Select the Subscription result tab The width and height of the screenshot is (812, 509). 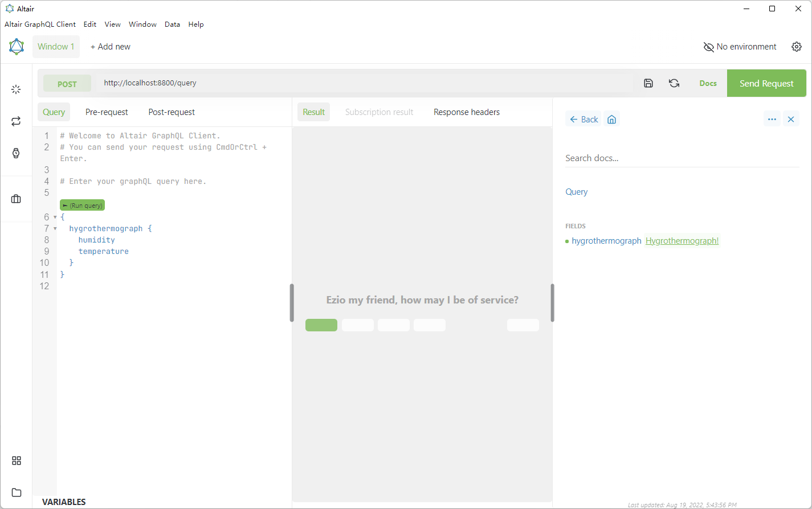(x=379, y=112)
